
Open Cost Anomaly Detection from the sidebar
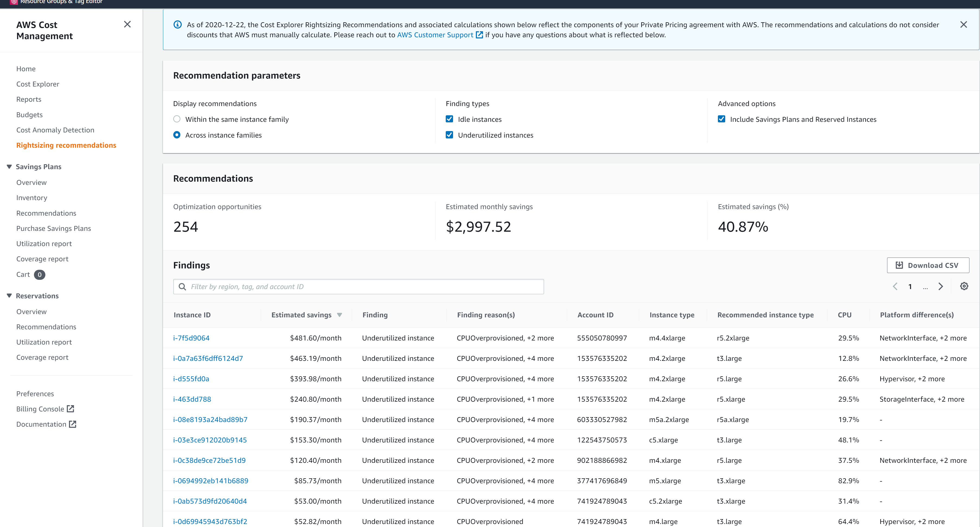pyautogui.click(x=55, y=130)
